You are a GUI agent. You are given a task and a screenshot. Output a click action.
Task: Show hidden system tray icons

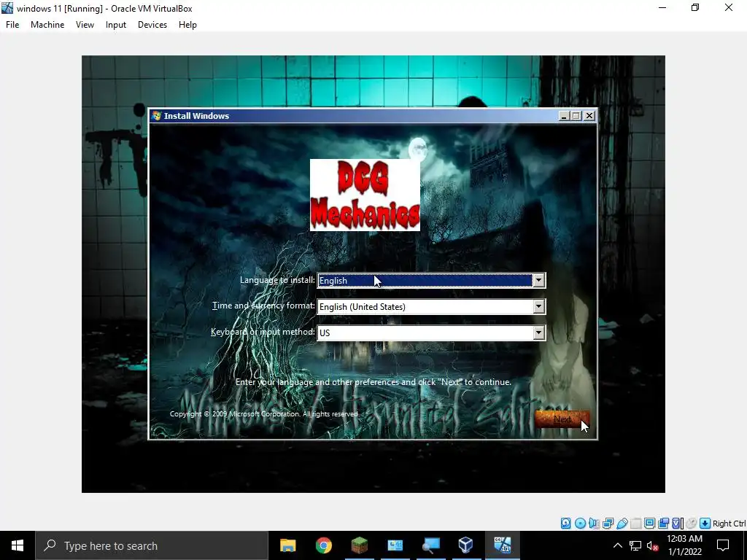617,545
